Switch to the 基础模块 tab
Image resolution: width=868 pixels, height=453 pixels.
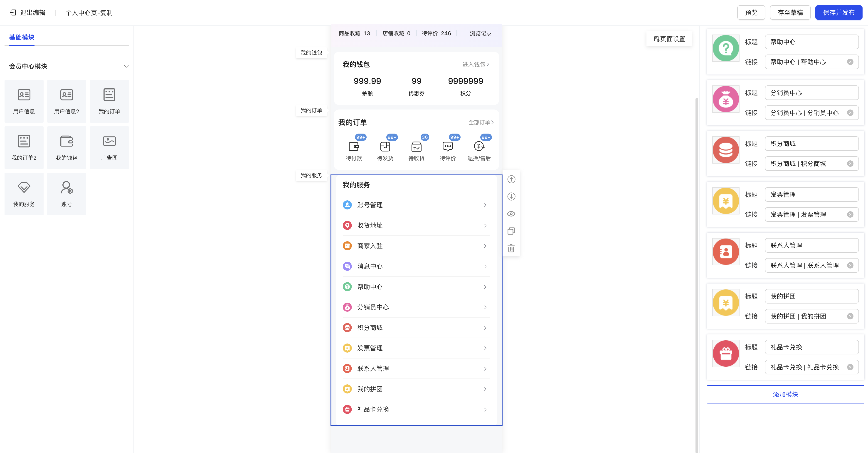[x=22, y=37]
